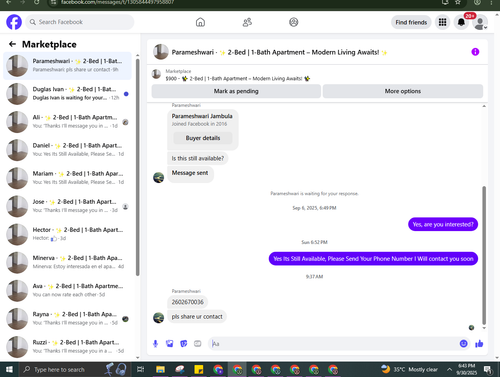The width and height of the screenshot is (500, 377).
Task: Open the Minerva conversation
Action: (67, 262)
